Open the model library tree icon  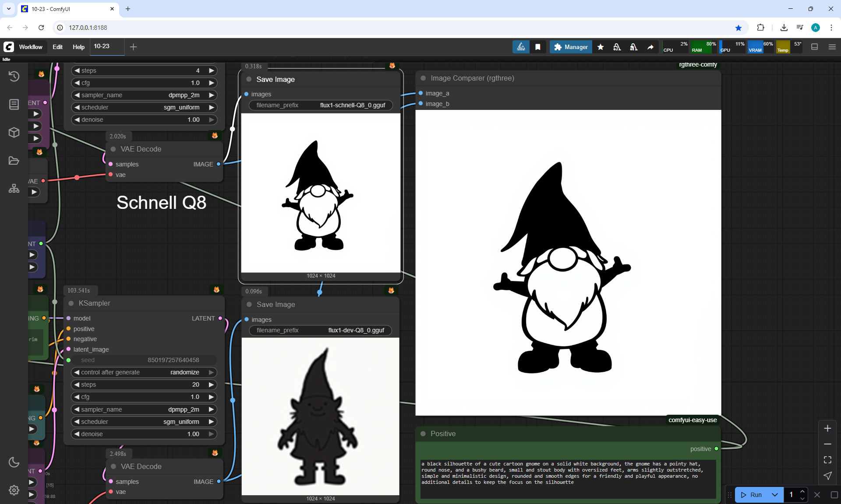coord(14,189)
